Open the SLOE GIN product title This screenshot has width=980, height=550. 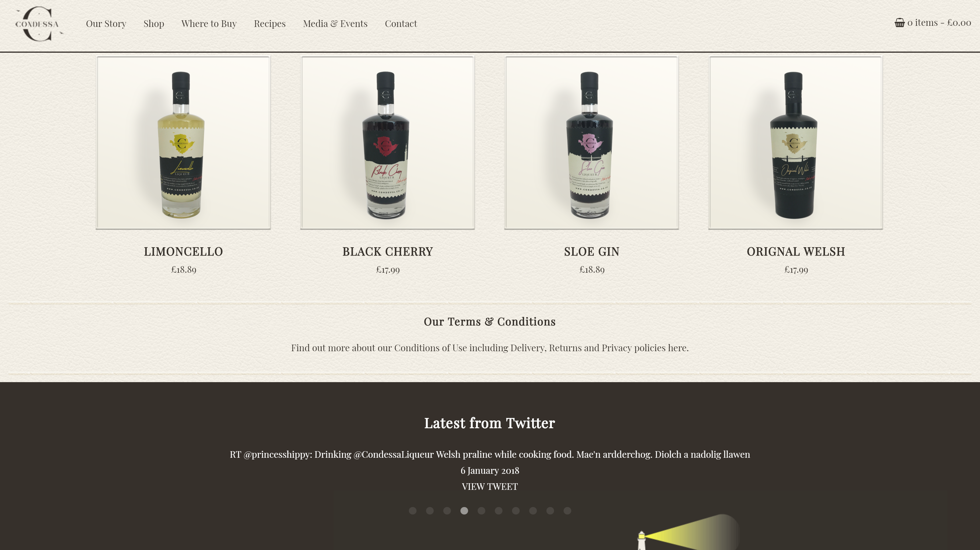(591, 252)
